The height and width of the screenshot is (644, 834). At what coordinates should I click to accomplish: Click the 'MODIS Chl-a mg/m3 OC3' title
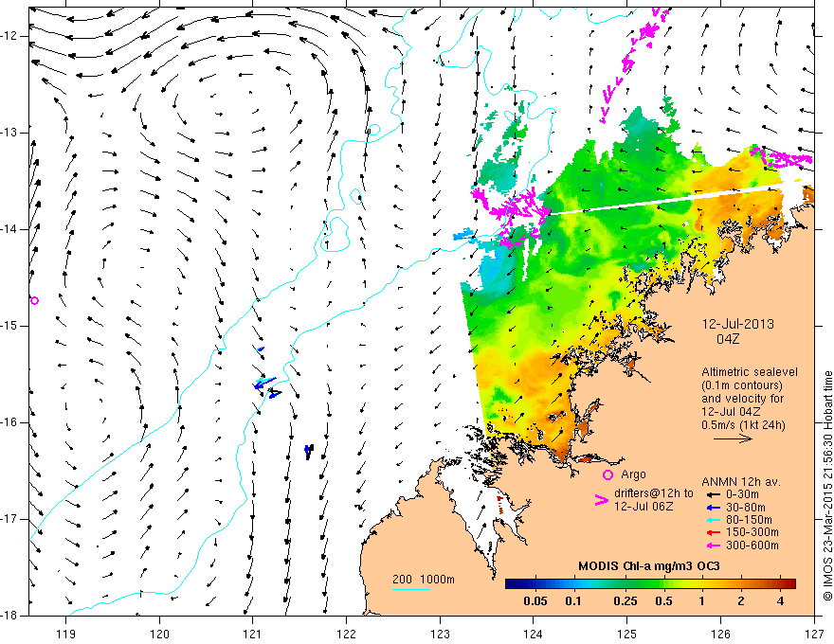(649, 566)
